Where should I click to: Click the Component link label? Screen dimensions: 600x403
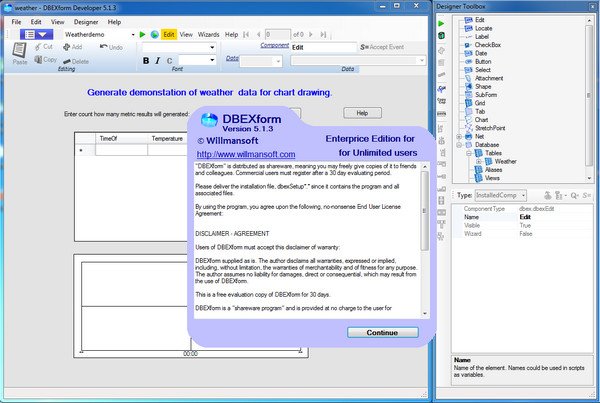274,45
